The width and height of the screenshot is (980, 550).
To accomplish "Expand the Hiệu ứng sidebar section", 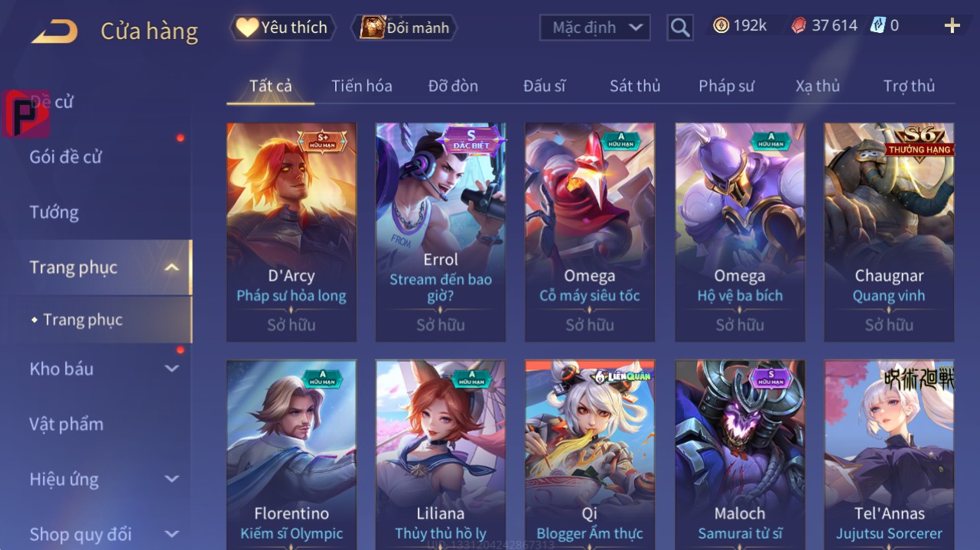I will pos(173,479).
